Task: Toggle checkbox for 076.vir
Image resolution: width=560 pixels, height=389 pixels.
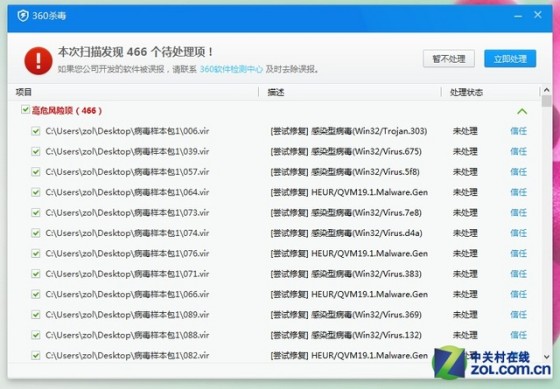Action: (x=36, y=253)
